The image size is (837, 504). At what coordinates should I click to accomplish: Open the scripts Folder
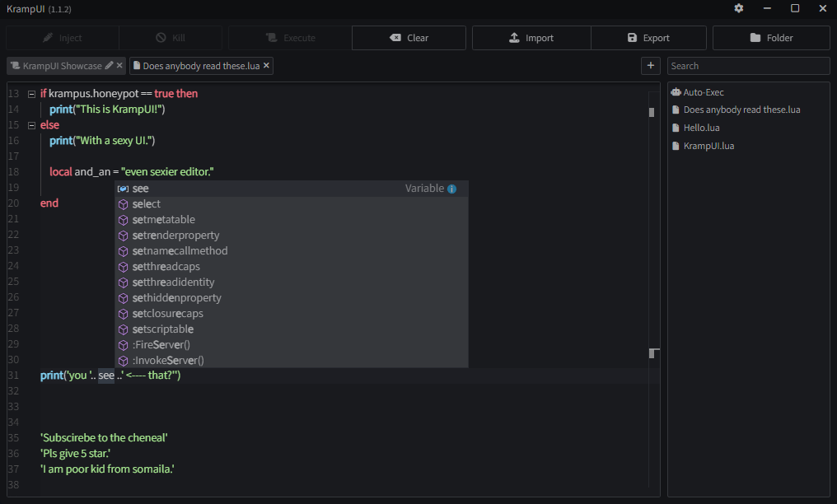click(771, 38)
